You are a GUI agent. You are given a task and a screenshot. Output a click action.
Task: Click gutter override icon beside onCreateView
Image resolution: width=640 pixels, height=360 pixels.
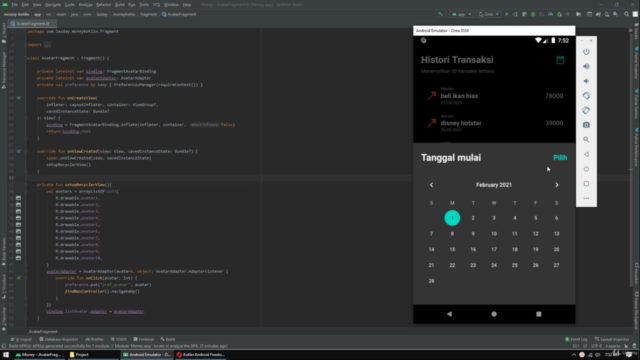pos(19,98)
